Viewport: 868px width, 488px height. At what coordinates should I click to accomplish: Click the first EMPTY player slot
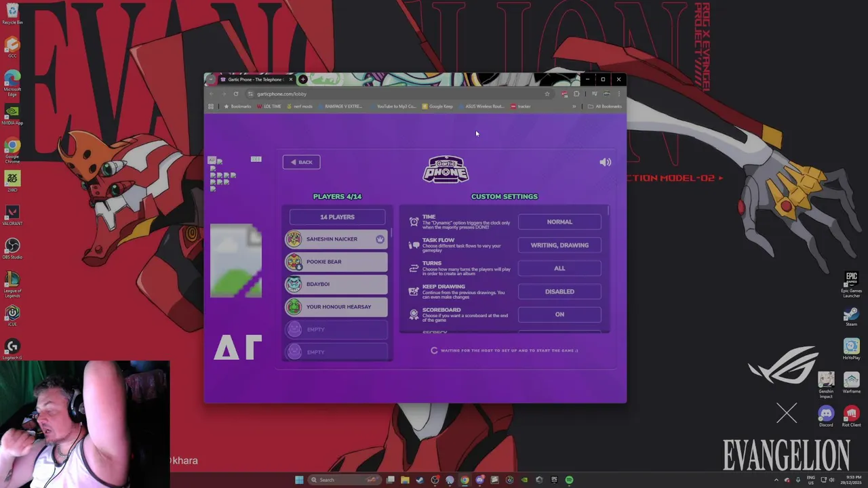click(336, 329)
